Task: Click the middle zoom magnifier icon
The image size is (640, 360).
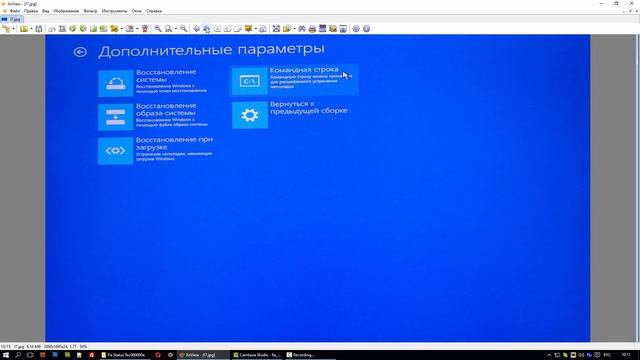Action: pos(168,29)
